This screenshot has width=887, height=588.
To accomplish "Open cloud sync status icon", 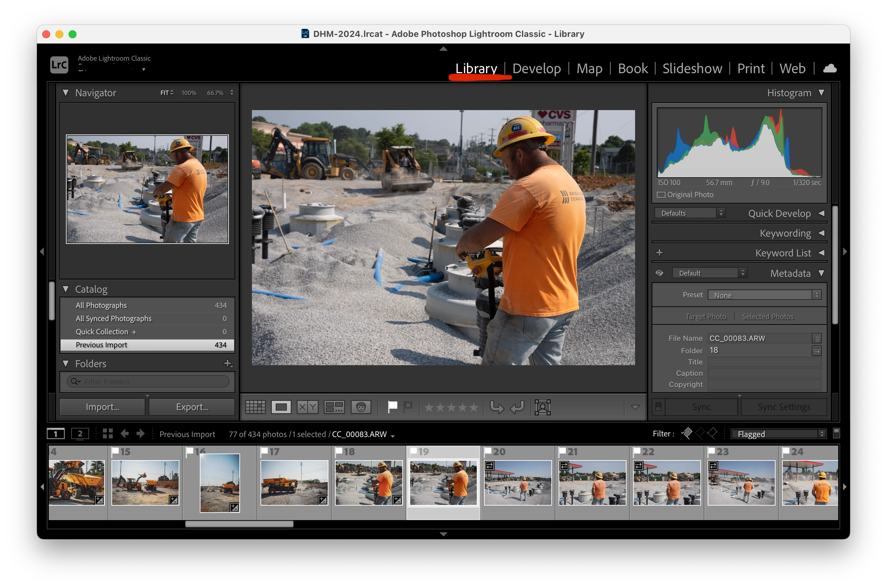I will click(830, 69).
